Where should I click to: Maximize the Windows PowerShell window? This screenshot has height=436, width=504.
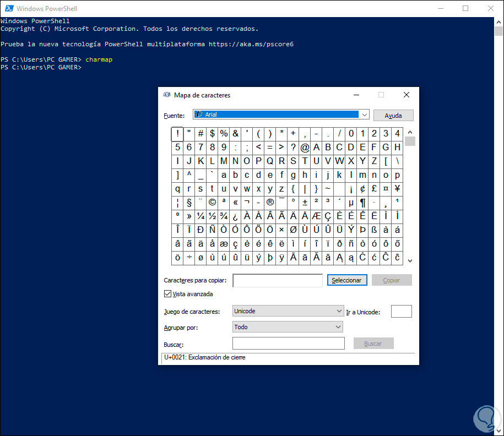coord(465,8)
